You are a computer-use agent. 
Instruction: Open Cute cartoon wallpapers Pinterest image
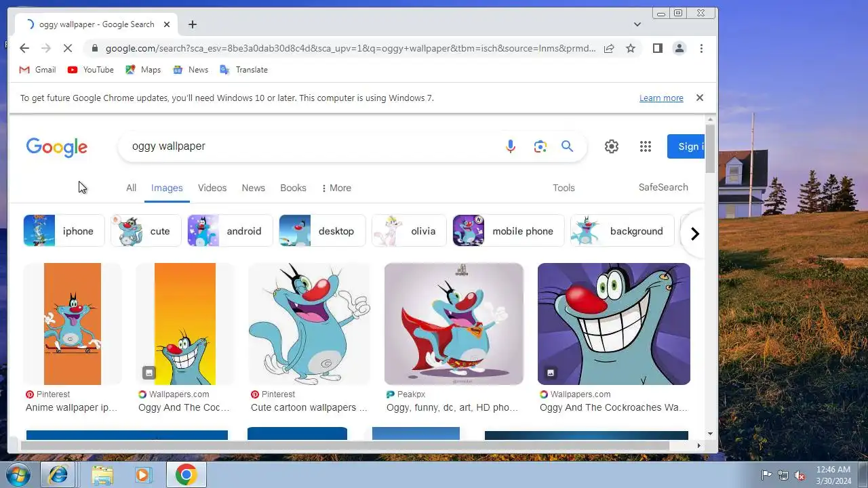pyautogui.click(x=309, y=324)
